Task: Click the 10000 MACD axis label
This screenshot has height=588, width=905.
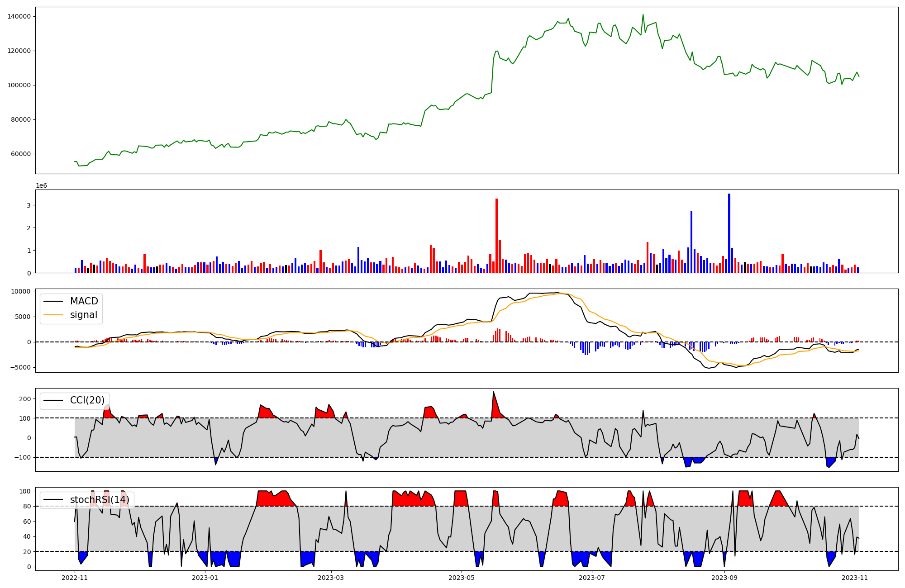Action: point(20,292)
